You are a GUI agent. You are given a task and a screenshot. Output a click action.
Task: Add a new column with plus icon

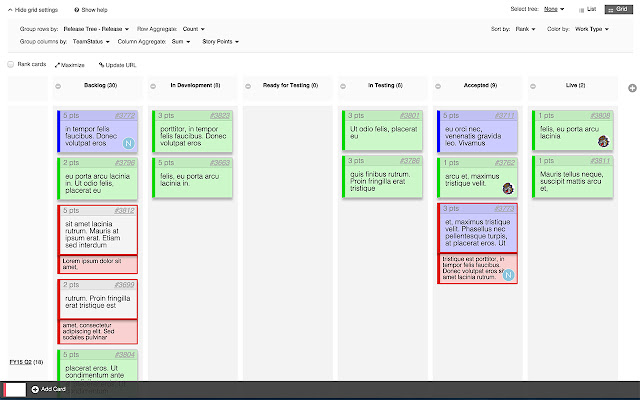tap(632, 88)
